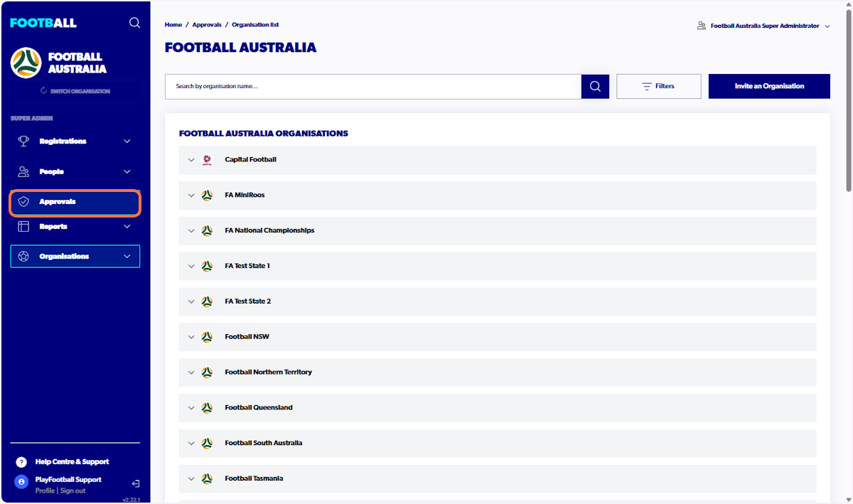Click the blue search magnifier button
This screenshot has width=853, height=504.
pos(595,86)
